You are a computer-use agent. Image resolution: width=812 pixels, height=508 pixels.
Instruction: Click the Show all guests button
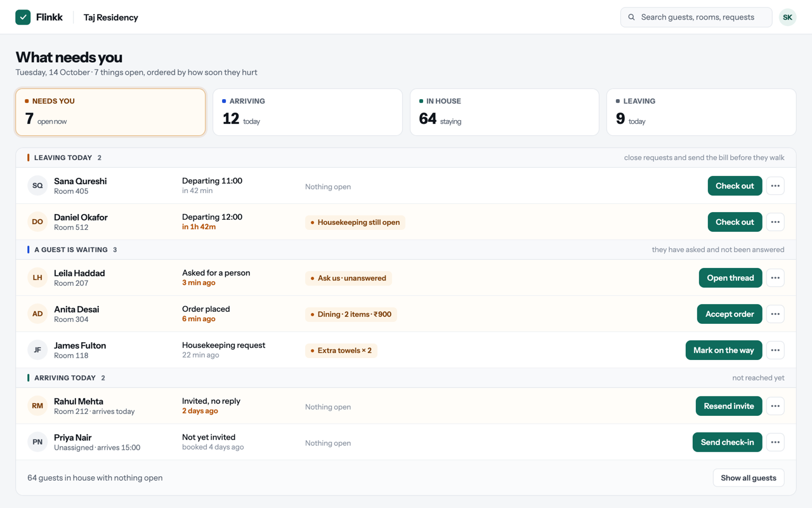[749, 478]
